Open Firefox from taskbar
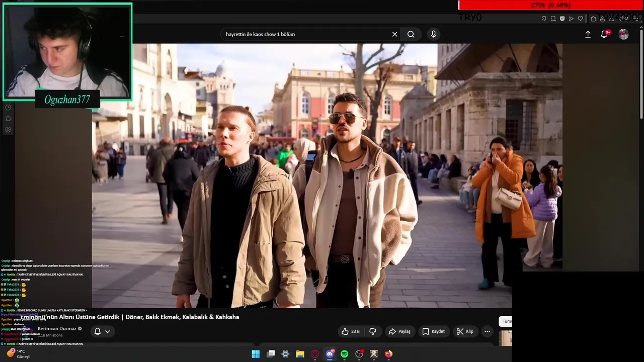Viewport: 644px width, 362px height. 389,354
